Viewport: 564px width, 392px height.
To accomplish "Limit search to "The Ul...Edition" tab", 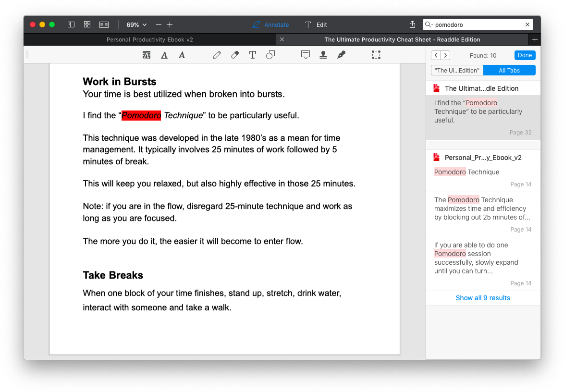I will 457,71.
